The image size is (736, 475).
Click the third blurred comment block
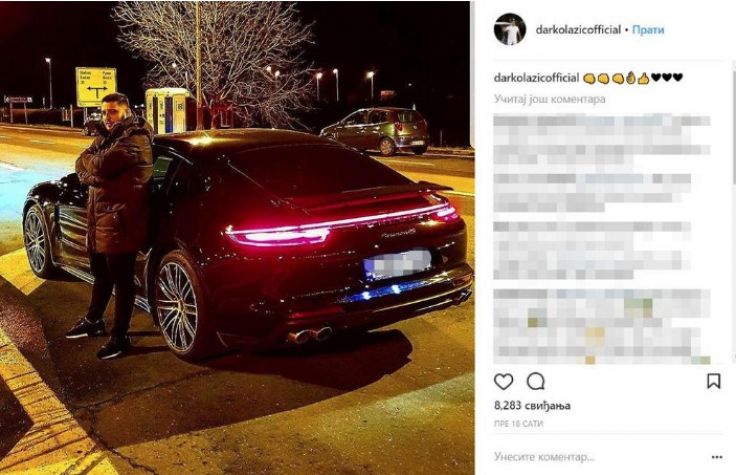[x=592, y=251]
